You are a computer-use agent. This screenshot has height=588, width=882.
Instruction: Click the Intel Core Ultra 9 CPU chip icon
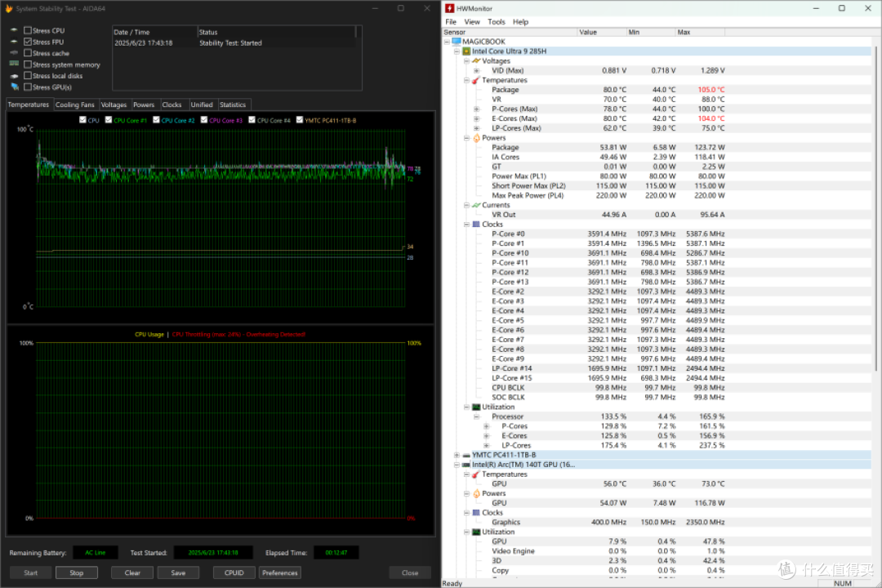coord(466,51)
